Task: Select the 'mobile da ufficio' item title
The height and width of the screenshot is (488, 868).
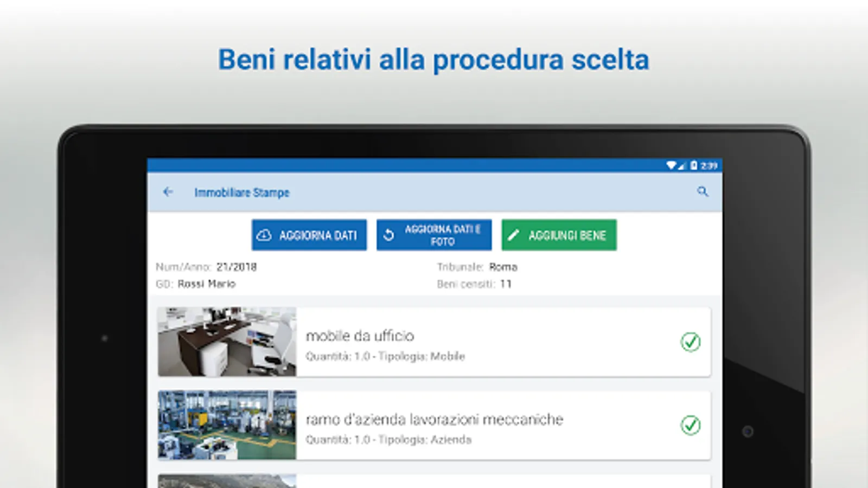Action: coord(360,336)
